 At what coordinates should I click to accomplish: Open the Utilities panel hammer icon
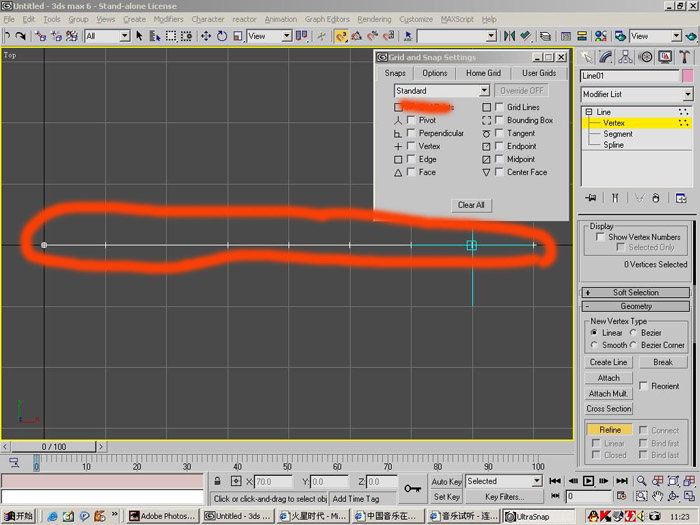point(684,57)
